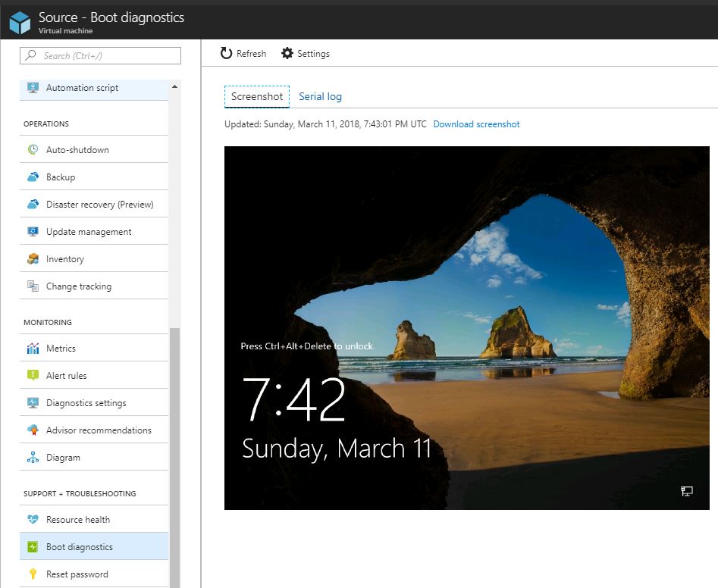The height and width of the screenshot is (588, 718).
Task: Refresh the boot diagnostics view
Action: tap(243, 53)
